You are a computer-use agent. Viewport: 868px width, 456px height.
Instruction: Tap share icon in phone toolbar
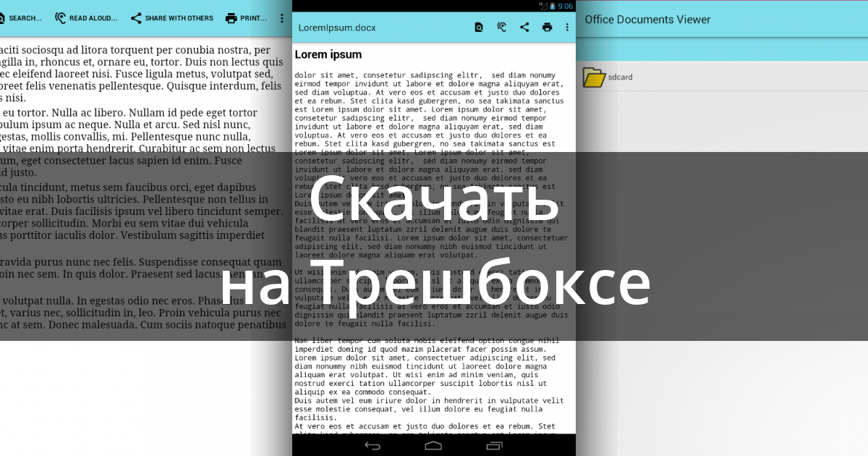coord(524,28)
